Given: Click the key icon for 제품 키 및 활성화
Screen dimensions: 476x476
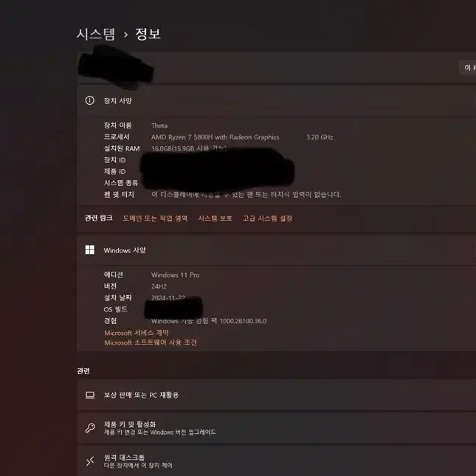Looking at the screenshot, I should pyautogui.click(x=90, y=428).
